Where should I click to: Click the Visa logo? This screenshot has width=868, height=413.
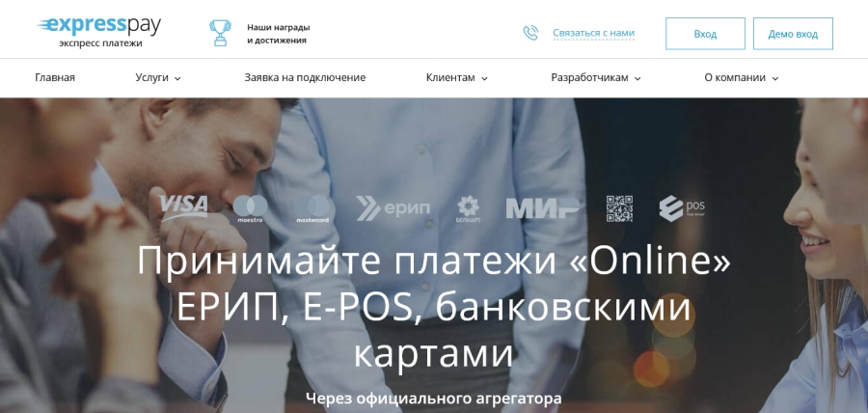183,207
